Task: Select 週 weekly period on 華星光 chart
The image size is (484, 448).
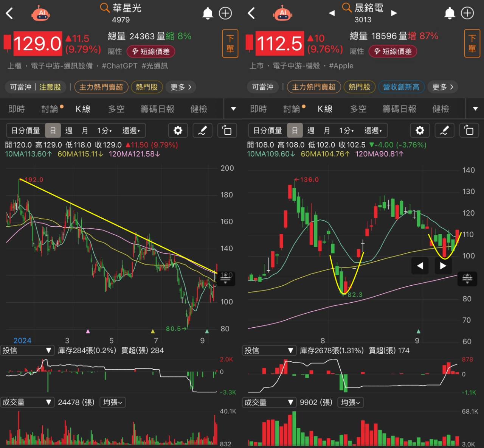Action: (69, 131)
